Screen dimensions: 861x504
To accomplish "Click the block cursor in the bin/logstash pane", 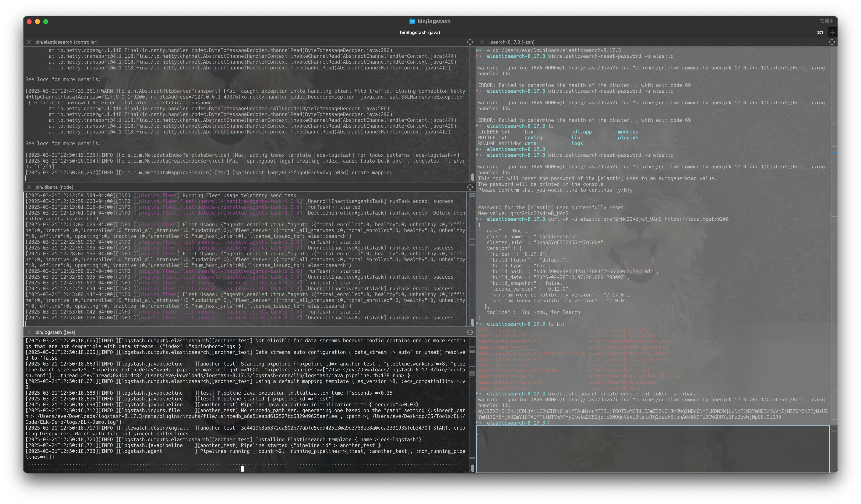I will pos(243,469).
